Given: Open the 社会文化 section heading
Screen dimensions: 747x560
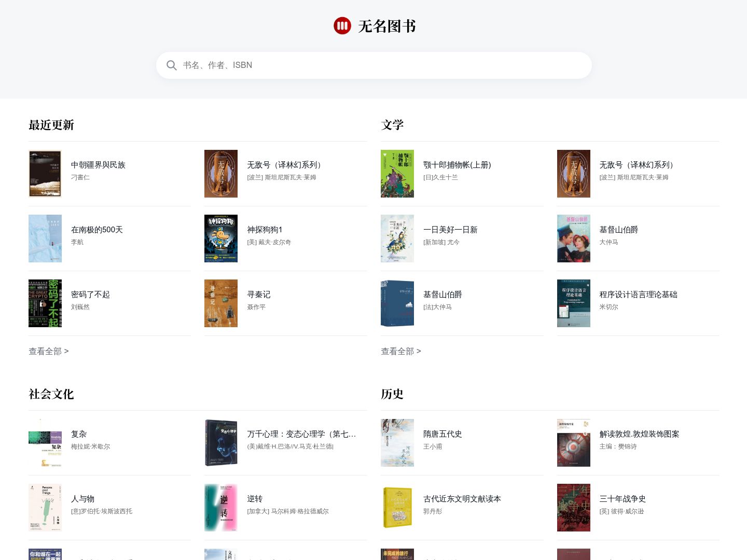Looking at the screenshot, I should coord(51,394).
